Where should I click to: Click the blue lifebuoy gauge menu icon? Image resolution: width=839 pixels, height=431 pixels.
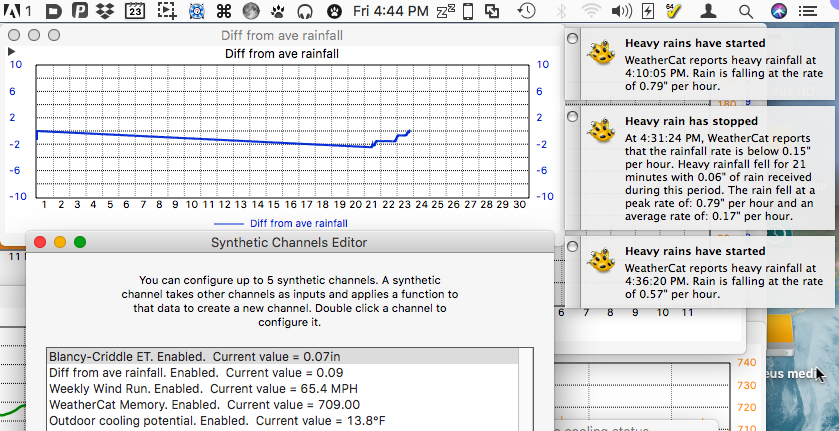pos(197,10)
